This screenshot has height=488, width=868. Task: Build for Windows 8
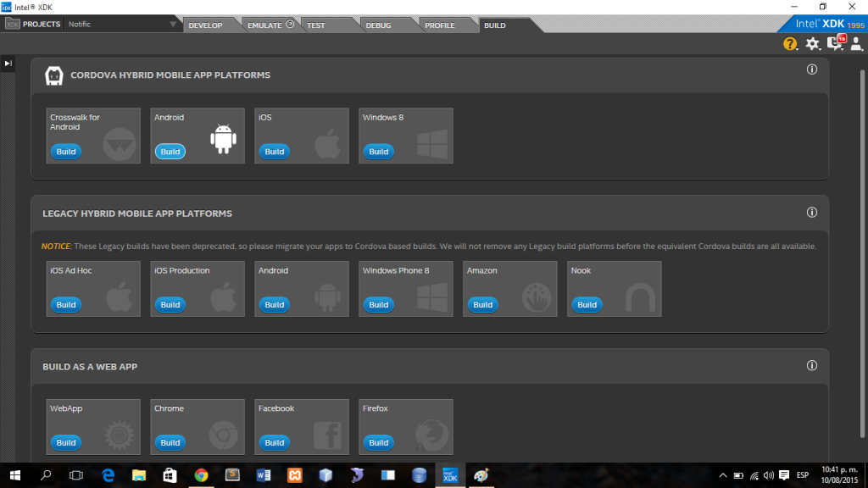[x=379, y=152]
